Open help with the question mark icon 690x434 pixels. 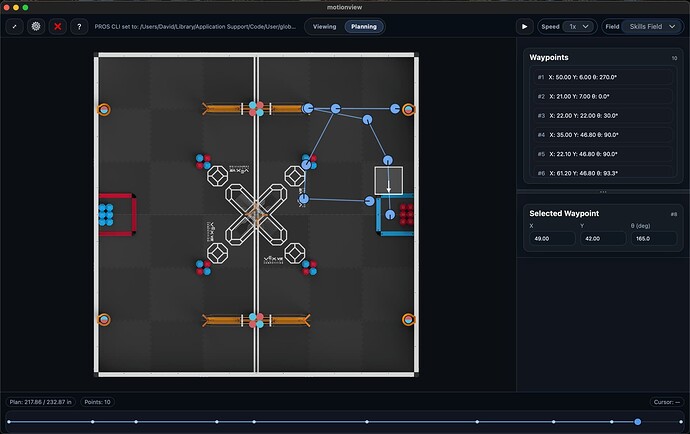coord(79,26)
